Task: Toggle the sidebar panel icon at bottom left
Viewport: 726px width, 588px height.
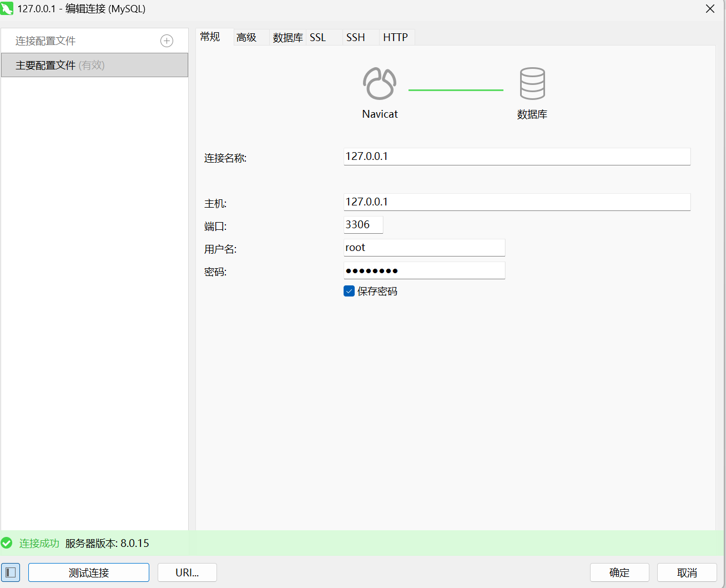Action: [11, 572]
